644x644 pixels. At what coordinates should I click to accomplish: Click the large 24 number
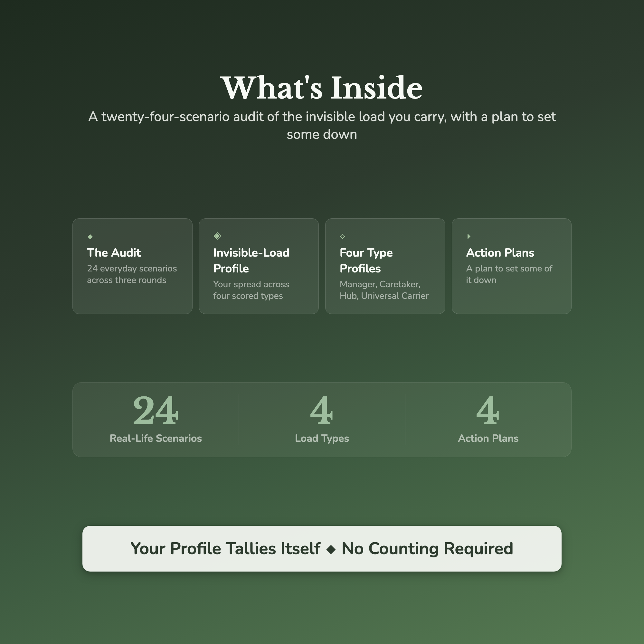pos(156,410)
